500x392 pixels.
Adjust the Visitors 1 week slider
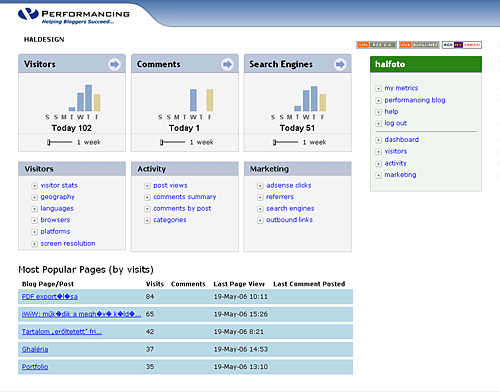tap(60, 142)
